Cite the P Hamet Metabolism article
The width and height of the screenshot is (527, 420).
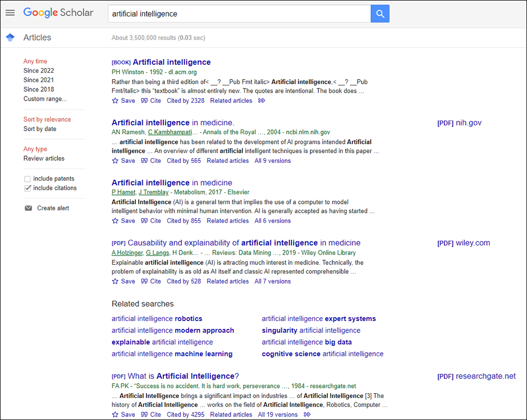click(151, 221)
